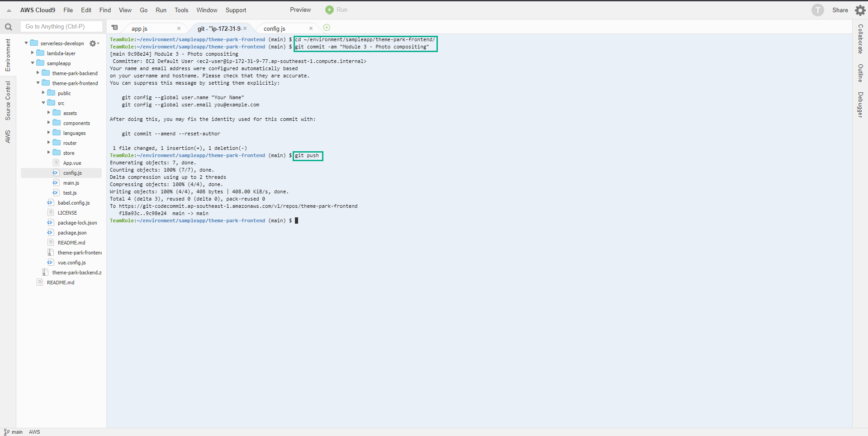Expand the components folder
Viewport: 868px width, 436px height.
[48, 123]
